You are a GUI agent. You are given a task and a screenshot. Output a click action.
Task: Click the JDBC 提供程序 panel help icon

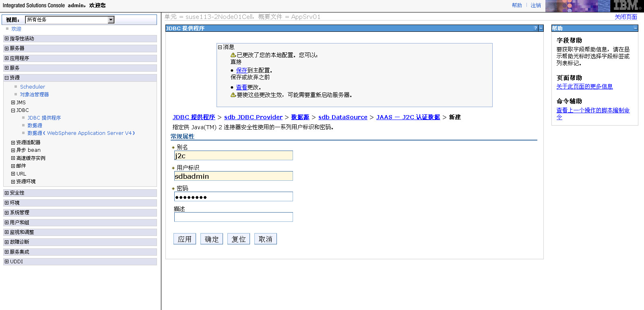click(535, 28)
